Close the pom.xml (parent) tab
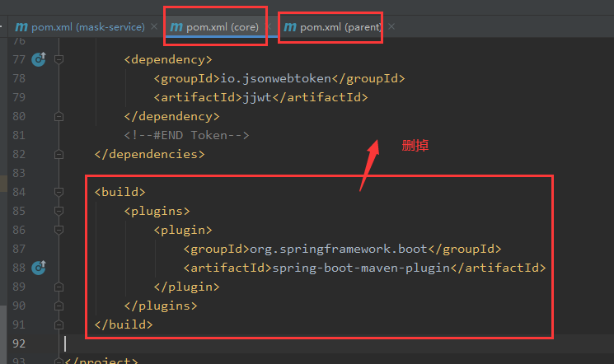Screen dimensions: 614x364 pyautogui.click(x=391, y=26)
